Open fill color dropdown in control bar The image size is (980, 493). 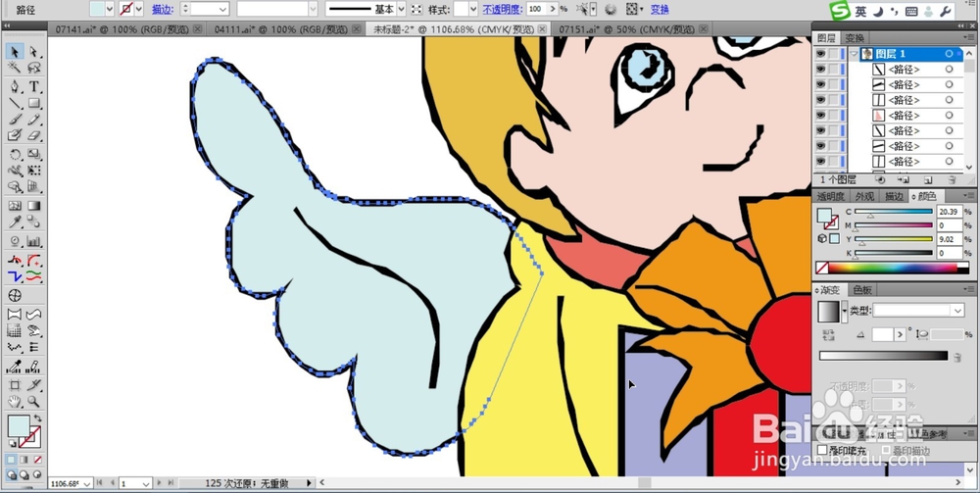[110, 9]
